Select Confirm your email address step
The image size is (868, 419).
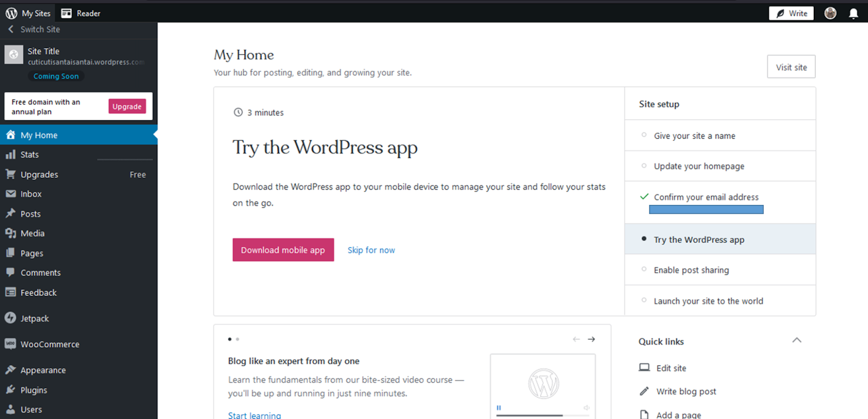pos(720,202)
